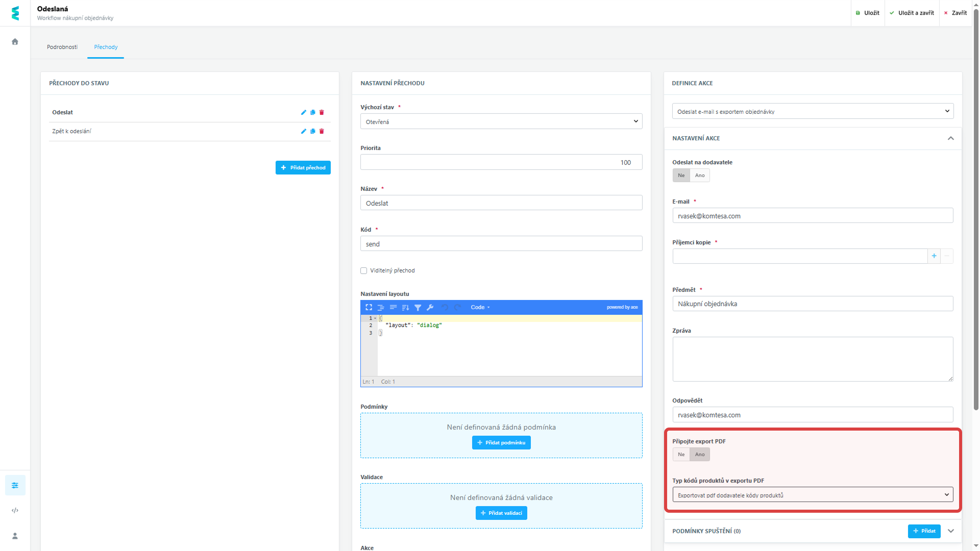
Task: Click inside the Zpráva message field
Action: (x=813, y=359)
